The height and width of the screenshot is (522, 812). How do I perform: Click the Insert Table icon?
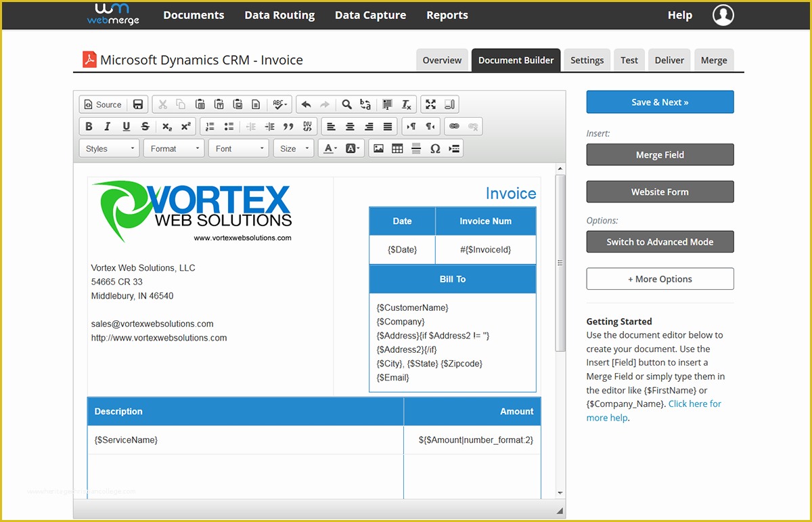click(x=397, y=149)
